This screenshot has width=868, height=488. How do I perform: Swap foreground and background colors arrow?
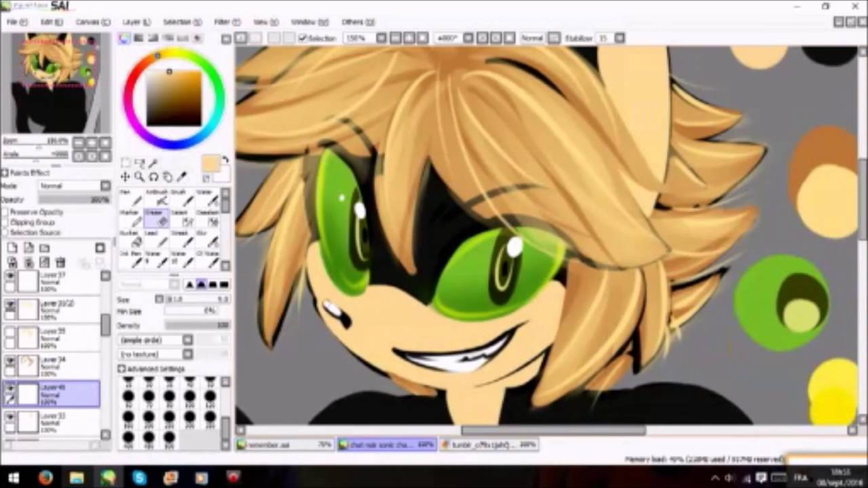[x=225, y=161]
